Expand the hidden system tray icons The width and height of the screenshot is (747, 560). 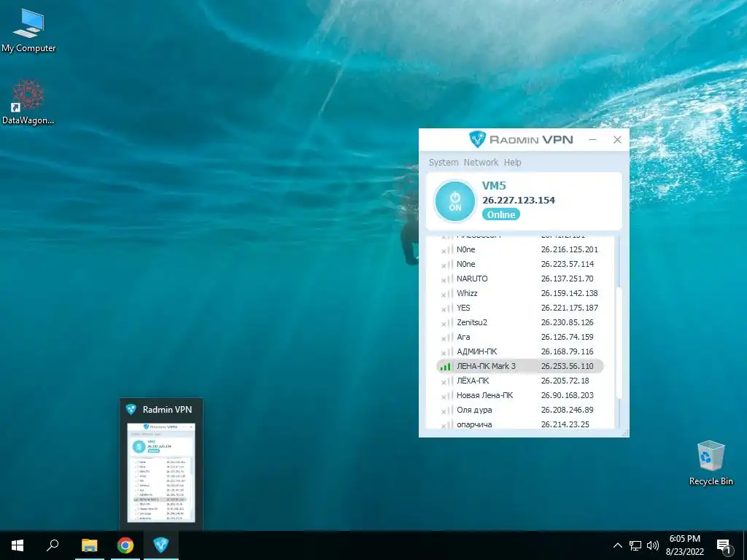coord(617,545)
